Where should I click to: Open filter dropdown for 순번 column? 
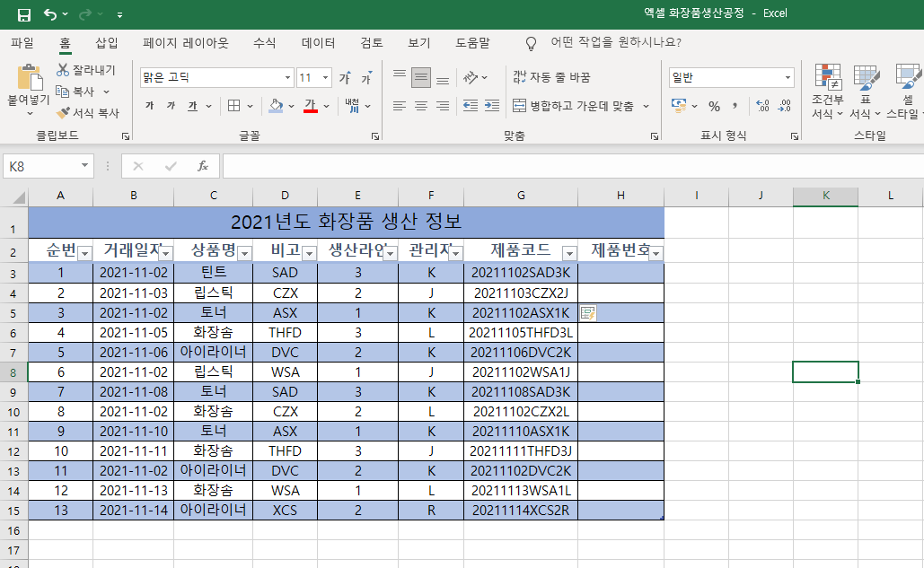[x=84, y=254]
